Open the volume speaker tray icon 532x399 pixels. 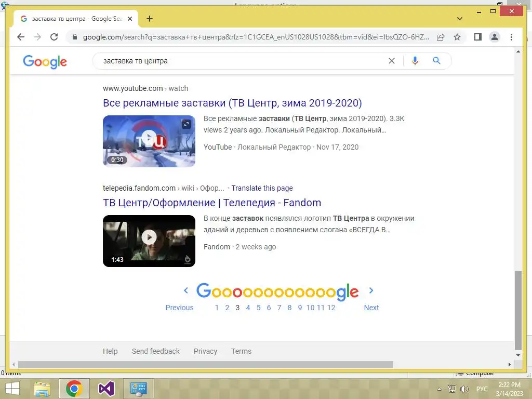464,389
